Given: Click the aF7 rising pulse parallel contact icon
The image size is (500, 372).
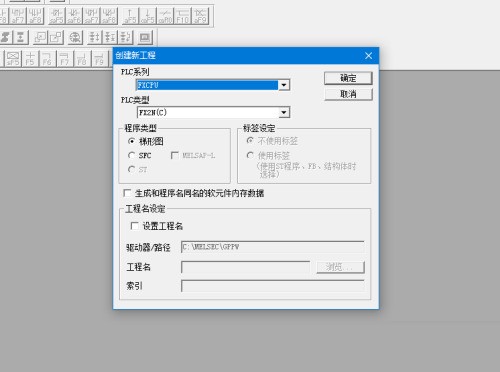Looking at the screenshot, I should click(18, 16).
